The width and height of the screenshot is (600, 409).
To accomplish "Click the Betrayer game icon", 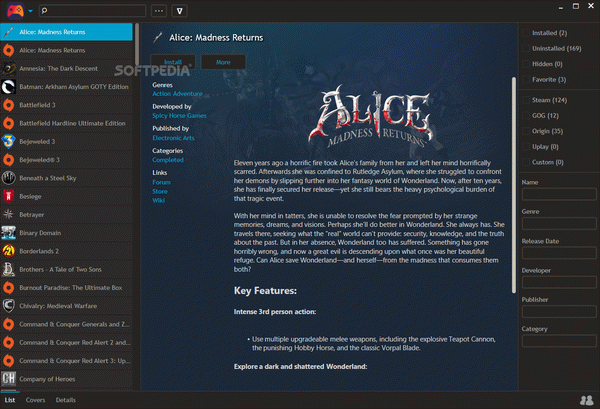I will coord(8,215).
